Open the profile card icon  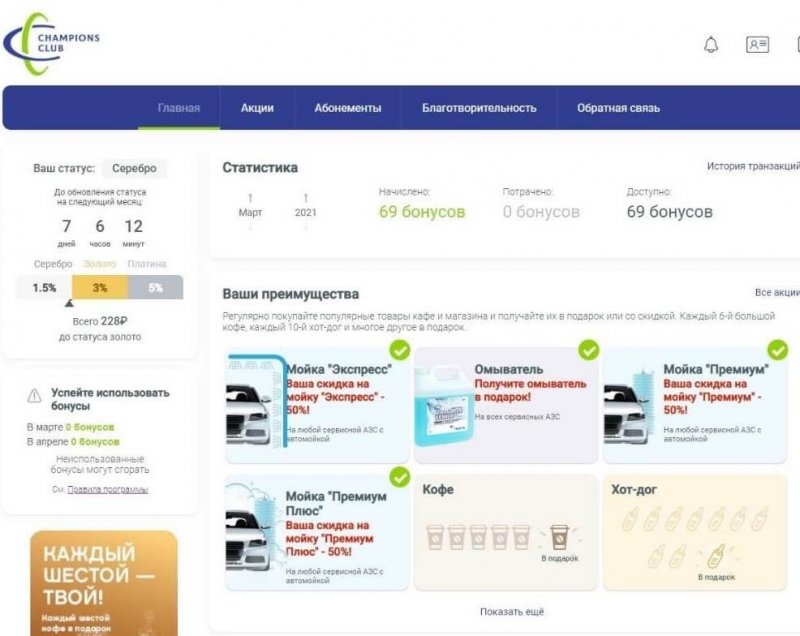[757, 45]
